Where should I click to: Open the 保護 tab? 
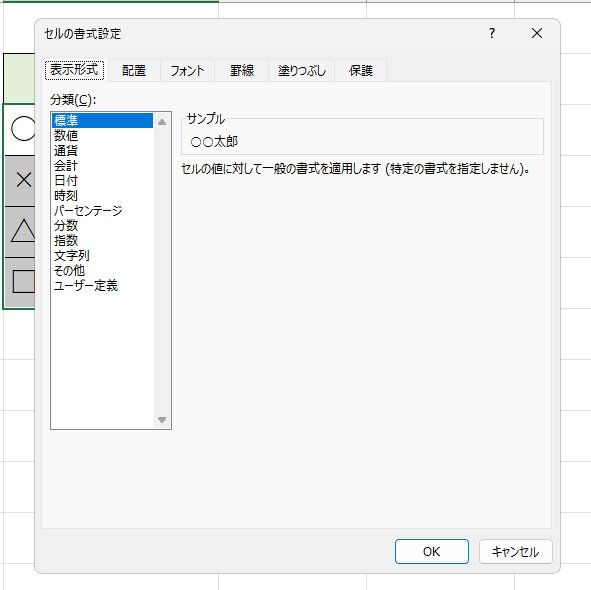(x=361, y=70)
